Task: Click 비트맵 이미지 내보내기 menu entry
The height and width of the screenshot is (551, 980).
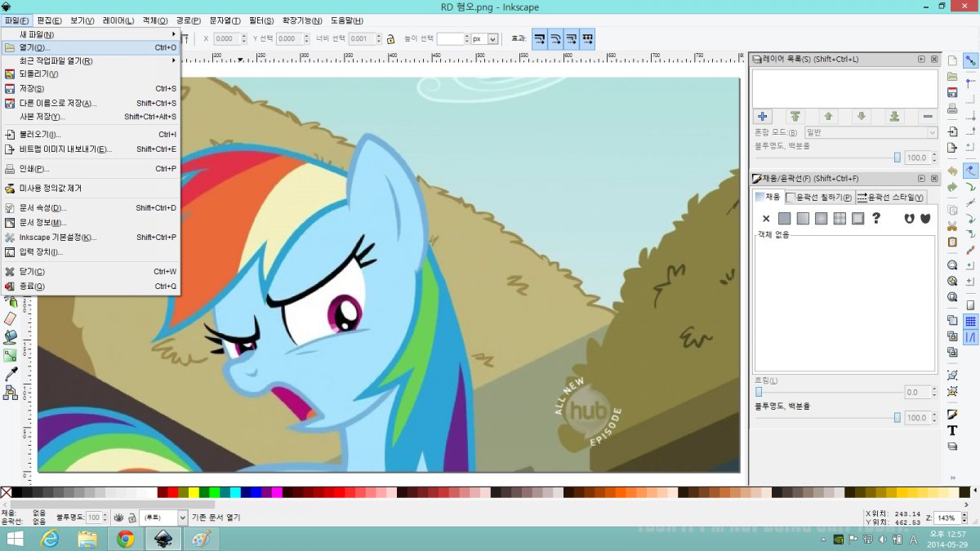Action: tap(91, 149)
